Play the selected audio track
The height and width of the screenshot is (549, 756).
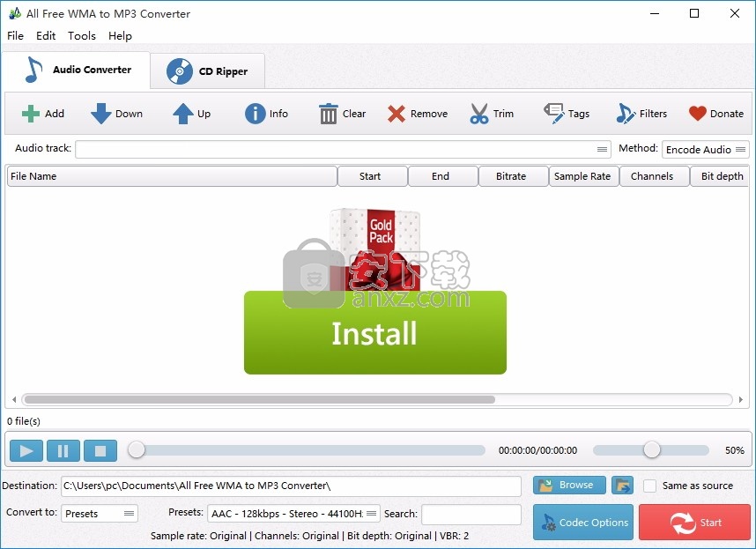click(x=26, y=450)
